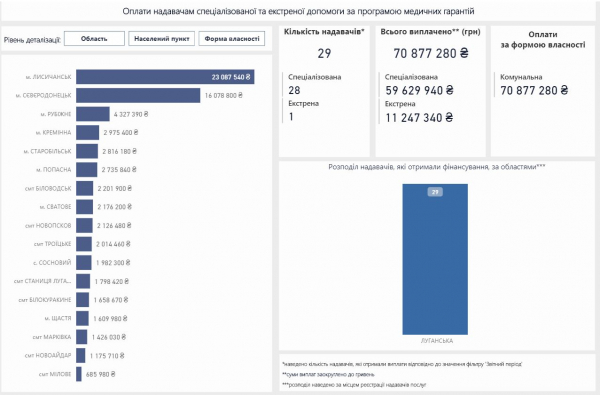Screen dimensions: 600x395
Task: Click the total paid 70 877 280 card value
Action: click(431, 53)
